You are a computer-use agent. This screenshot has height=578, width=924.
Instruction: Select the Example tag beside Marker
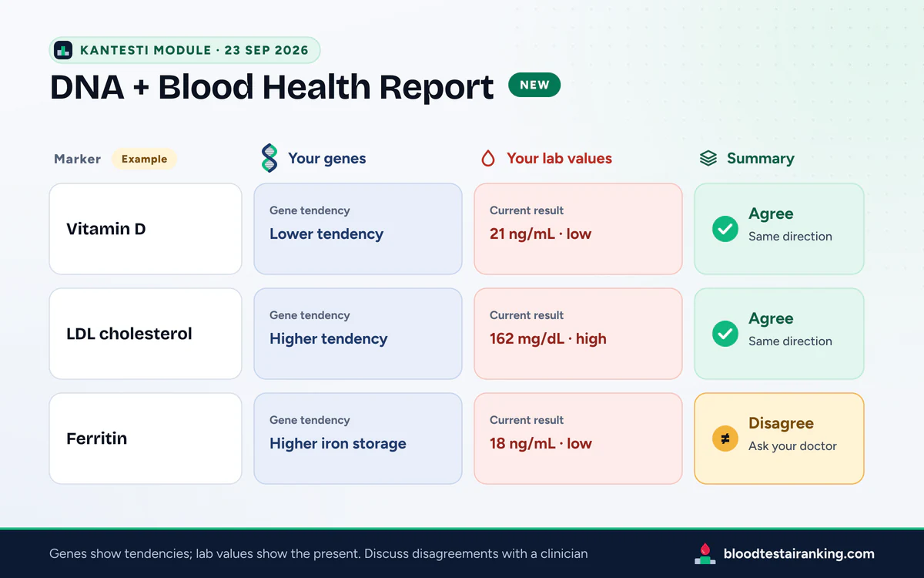[144, 159]
